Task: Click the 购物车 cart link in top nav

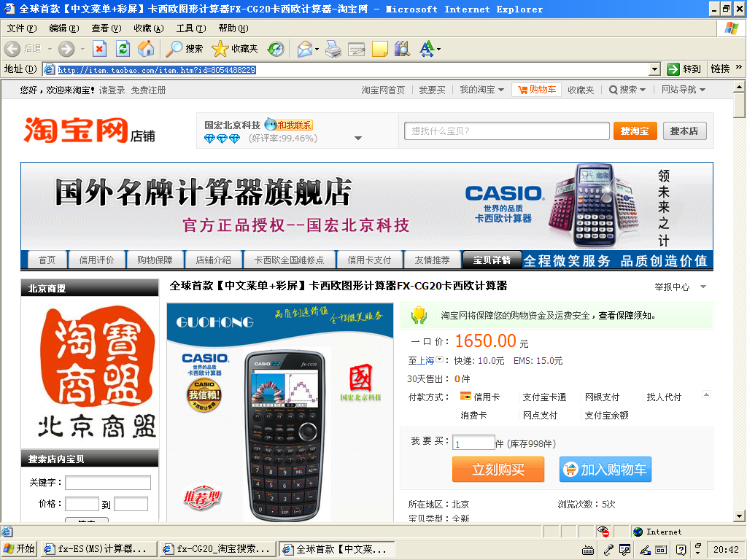Action: (536, 90)
